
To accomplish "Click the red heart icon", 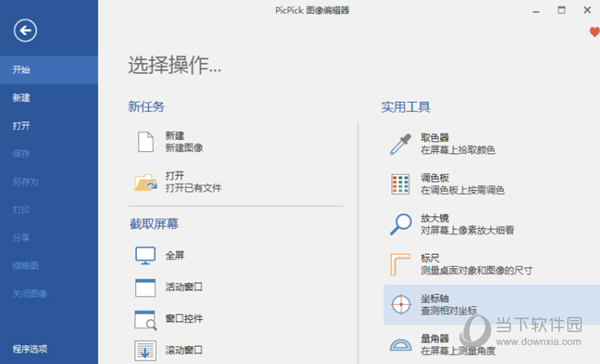I will 595,32.
